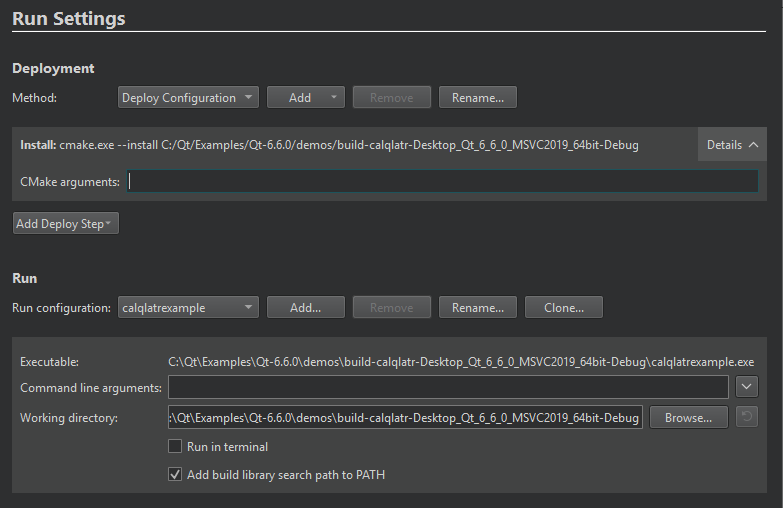Screen dimensions: 783x508
Task: Click the reset working directory icon
Action: (x=746, y=417)
